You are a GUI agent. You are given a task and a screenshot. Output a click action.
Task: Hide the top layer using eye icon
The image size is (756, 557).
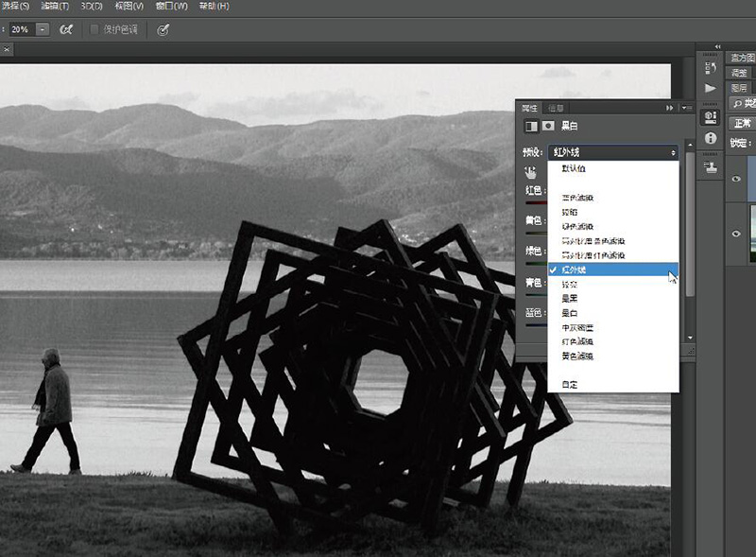pos(737,180)
